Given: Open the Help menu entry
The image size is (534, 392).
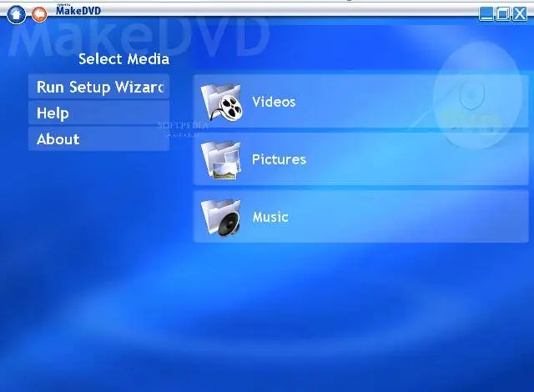Looking at the screenshot, I should 98,113.
